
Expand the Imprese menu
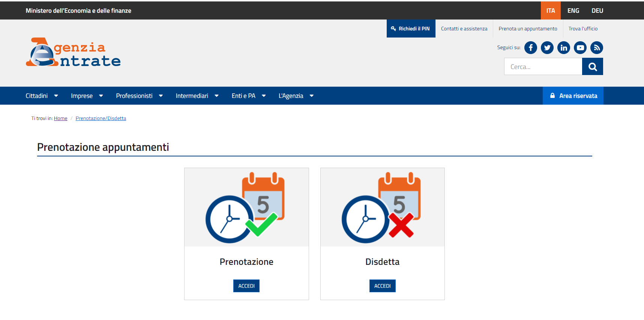click(x=87, y=96)
